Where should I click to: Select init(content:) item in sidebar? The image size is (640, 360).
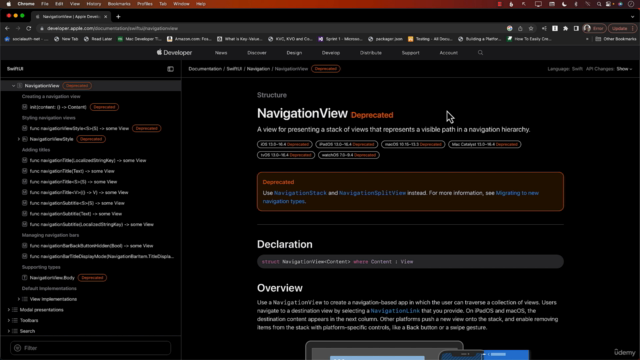(58, 107)
